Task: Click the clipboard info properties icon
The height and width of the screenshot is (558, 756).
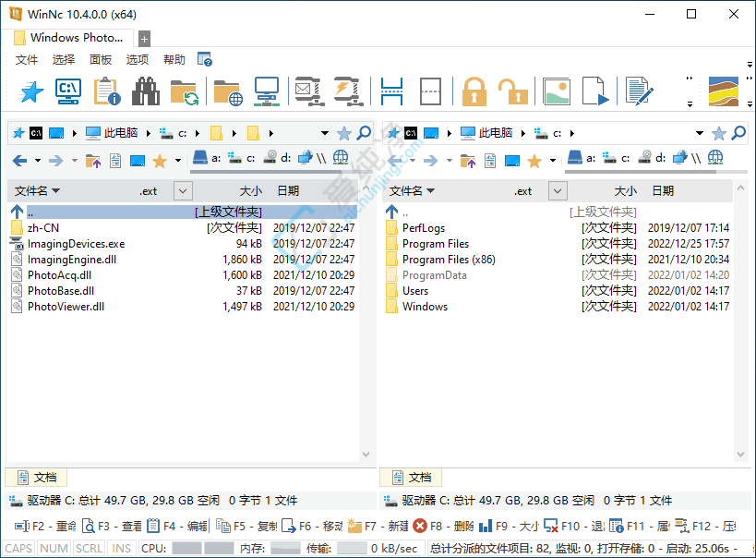Action: pos(107,91)
